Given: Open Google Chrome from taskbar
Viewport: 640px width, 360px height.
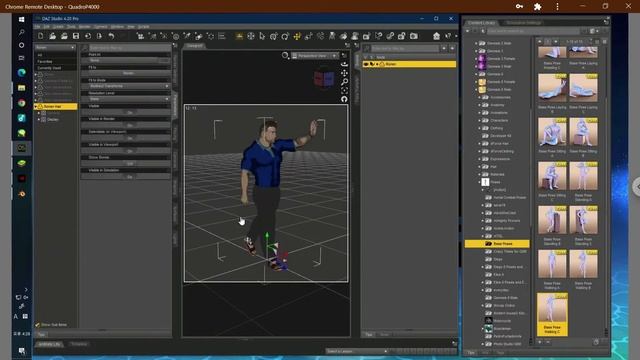Looking at the screenshot, I should (22, 103).
